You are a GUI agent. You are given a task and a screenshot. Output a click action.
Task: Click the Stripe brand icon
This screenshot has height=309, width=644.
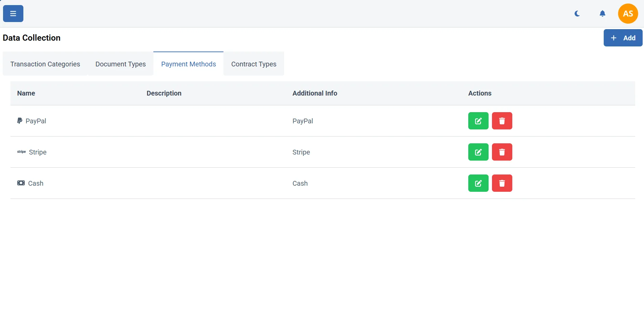21,152
